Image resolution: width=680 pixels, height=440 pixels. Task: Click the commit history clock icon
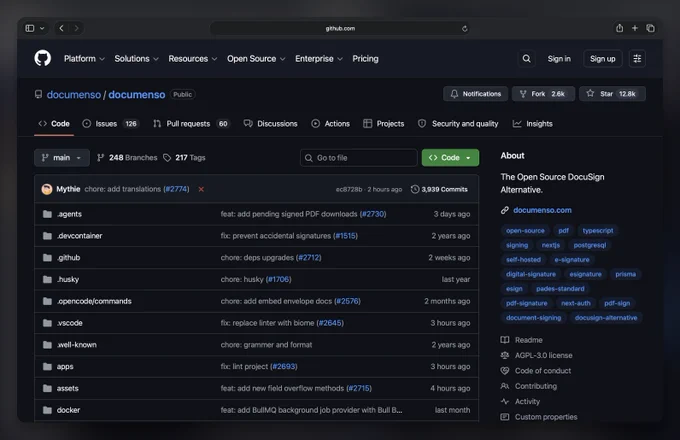415,189
